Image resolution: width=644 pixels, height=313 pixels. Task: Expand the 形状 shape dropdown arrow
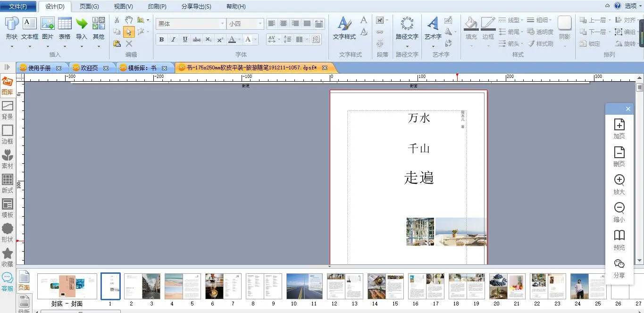pos(12,46)
